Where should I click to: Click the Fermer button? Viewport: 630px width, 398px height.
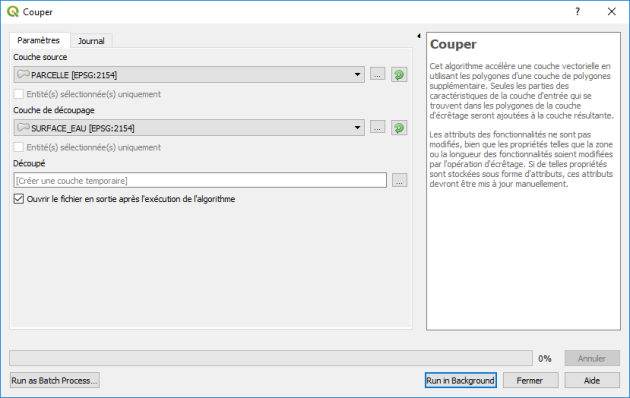[x=530, y=380]
